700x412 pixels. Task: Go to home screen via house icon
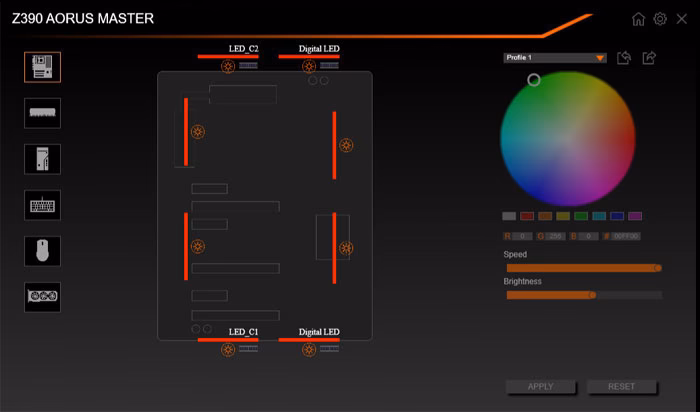point(638,19)
